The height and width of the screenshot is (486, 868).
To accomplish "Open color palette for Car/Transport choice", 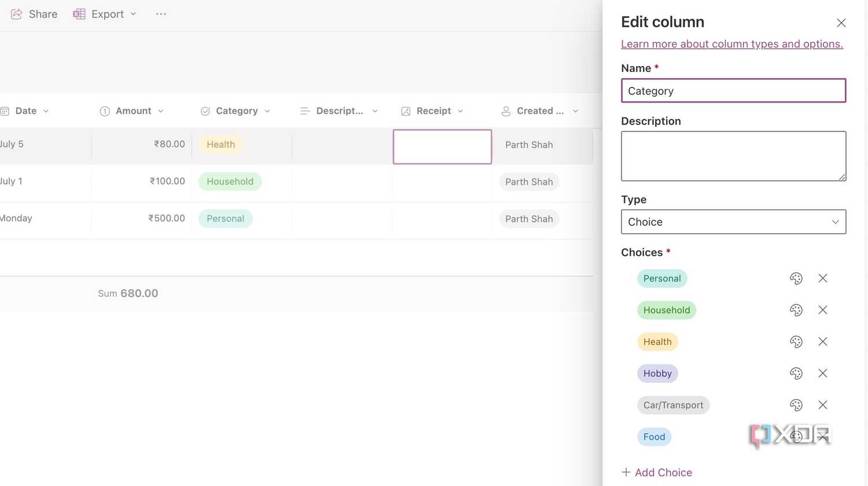I will coord(796,405).
